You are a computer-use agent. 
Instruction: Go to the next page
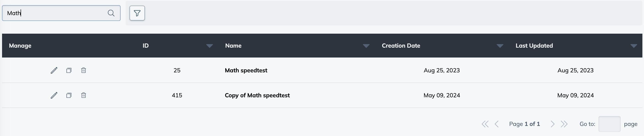click(553, 124)
